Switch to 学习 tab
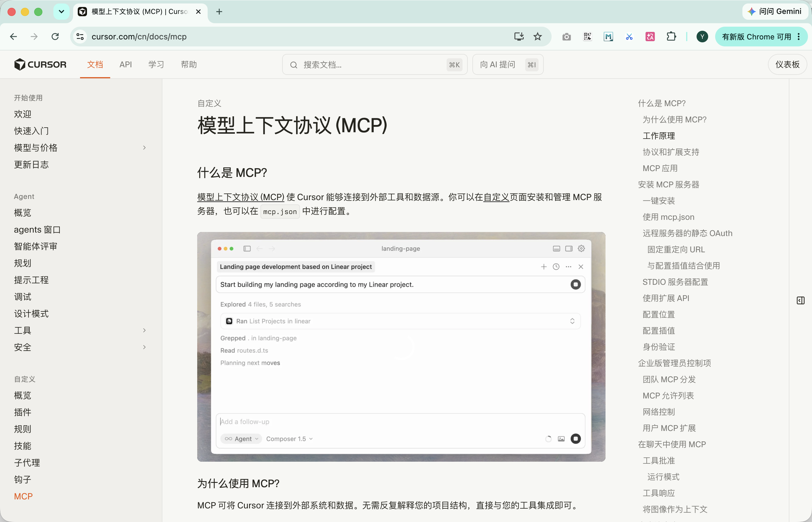812x522 pixels. pos(156,64)
